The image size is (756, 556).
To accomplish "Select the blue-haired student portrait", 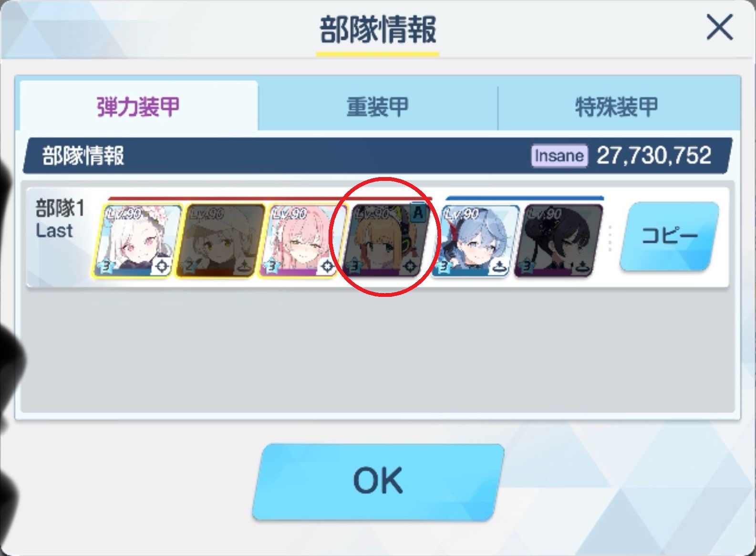I will pos(475,241).
